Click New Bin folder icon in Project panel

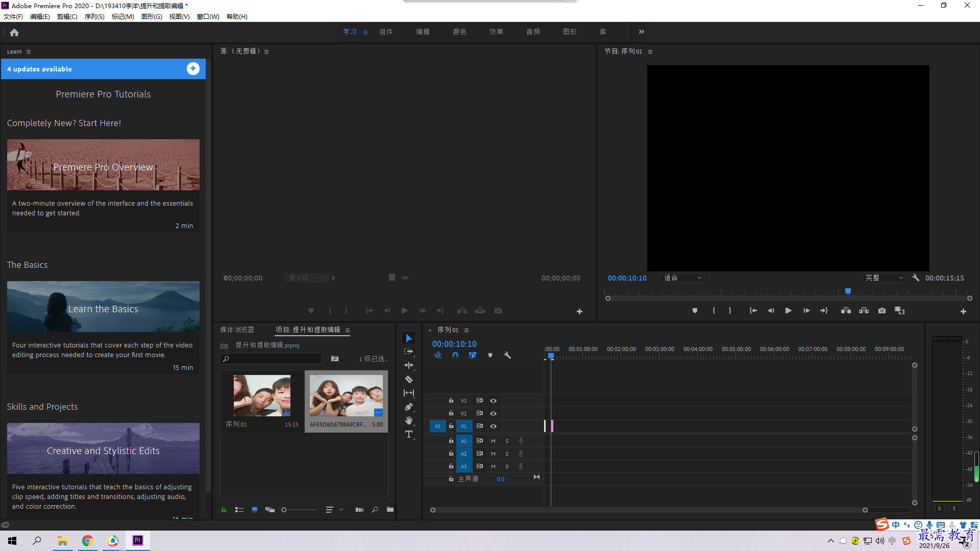(390, 510)
